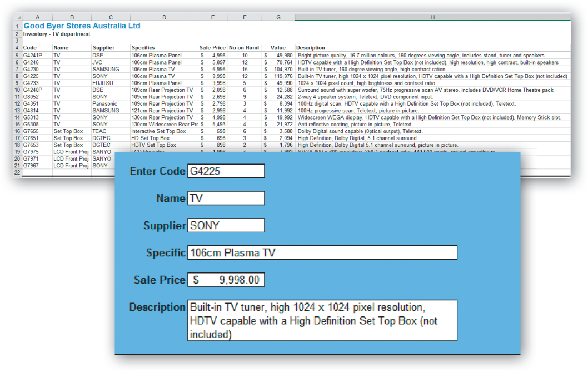
Task: Click the 'Supplier' column heading cell
Action: click(111, 48)
